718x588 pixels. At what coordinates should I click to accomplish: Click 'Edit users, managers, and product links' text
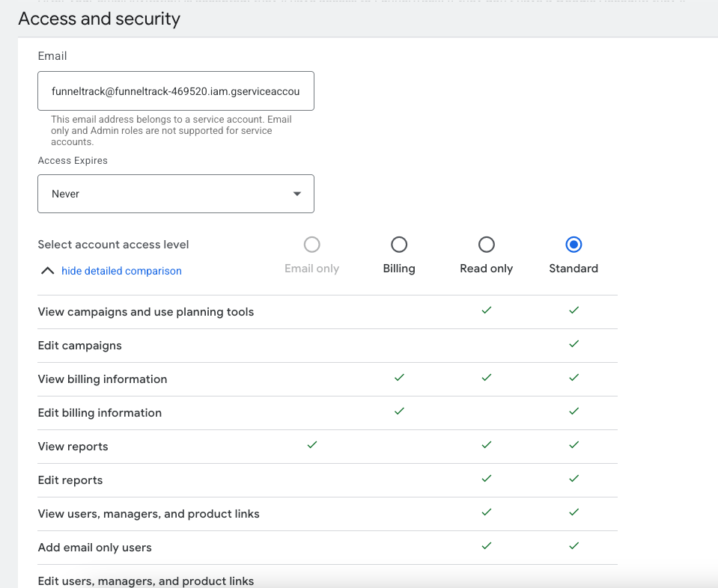click(145, 581)
